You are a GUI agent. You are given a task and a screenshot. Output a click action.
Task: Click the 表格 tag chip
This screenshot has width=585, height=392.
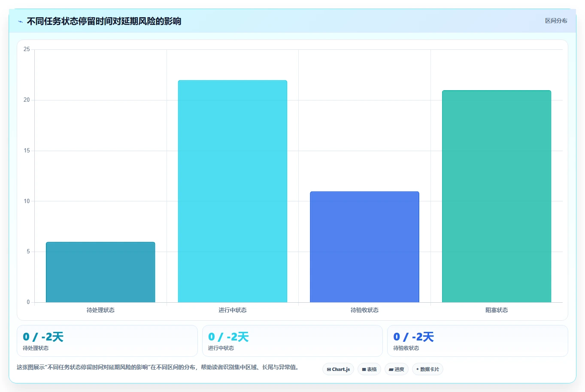[369, 369]
